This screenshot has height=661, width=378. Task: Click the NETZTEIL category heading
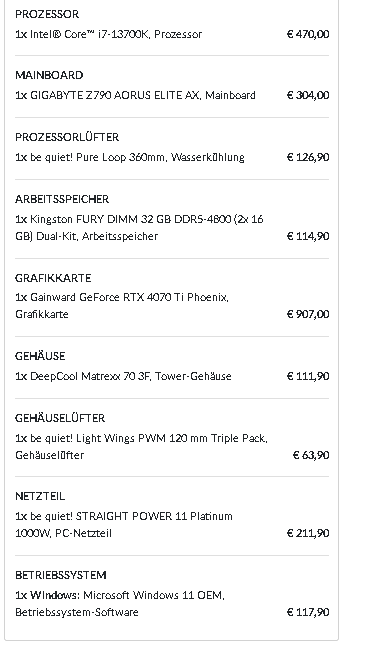[40, 496]
